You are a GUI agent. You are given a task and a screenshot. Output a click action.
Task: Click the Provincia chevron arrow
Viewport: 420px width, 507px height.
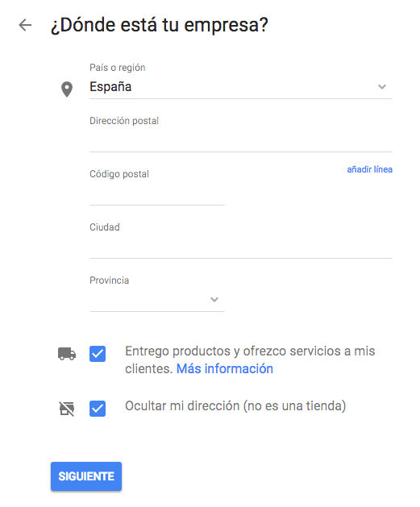pyautogui.click(x=214, y=300)
